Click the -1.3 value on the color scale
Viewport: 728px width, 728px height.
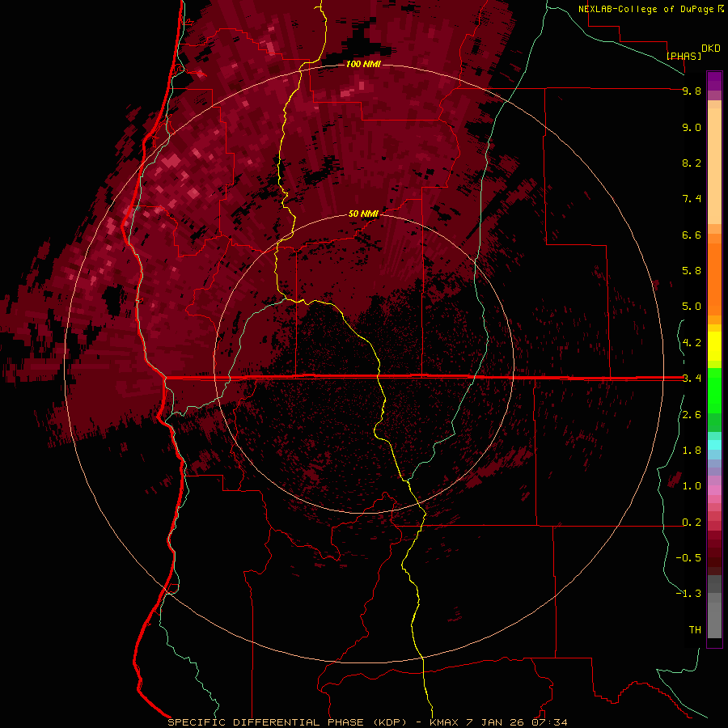tap(688, 594)
